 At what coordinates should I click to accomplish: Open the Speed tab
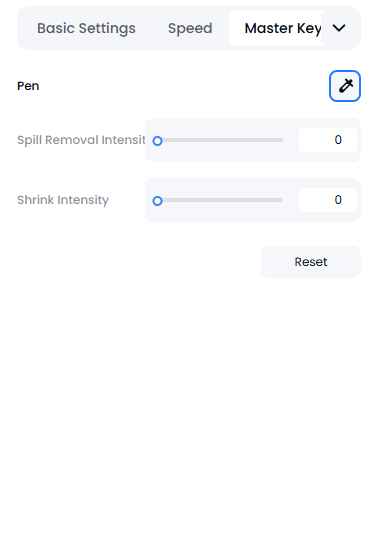click(190, 28)
